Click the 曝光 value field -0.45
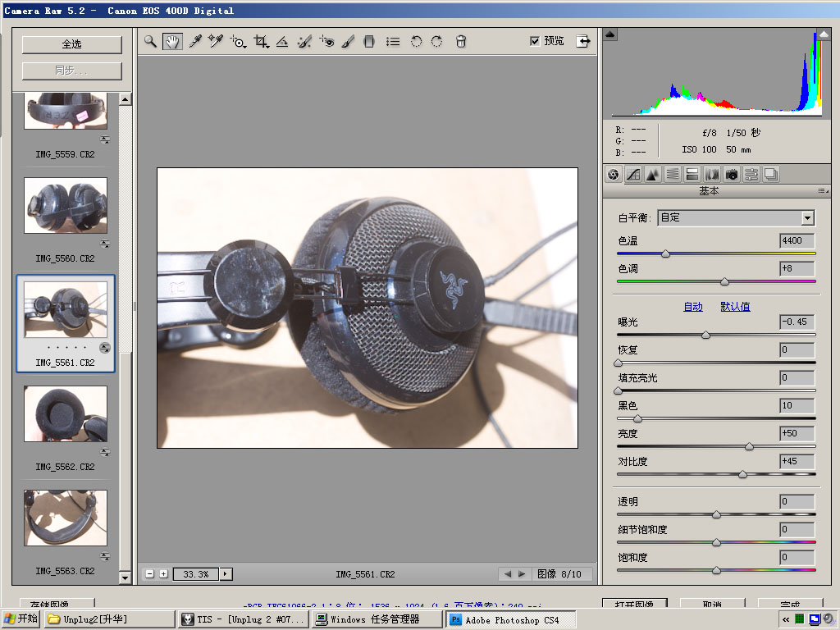Image resolution: width=840 pixels, height=630 pixels. pos(797,322)
